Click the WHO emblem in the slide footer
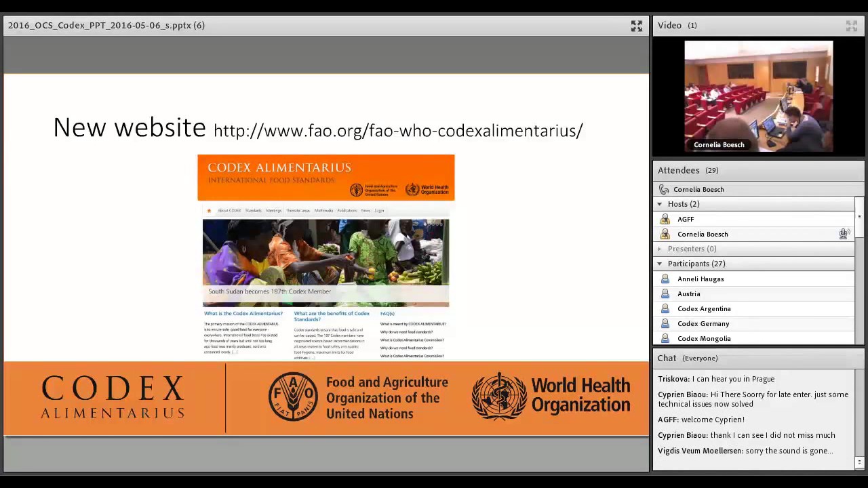Image resolution: width=868 pixels, height=488 pixels. [499, 396]
